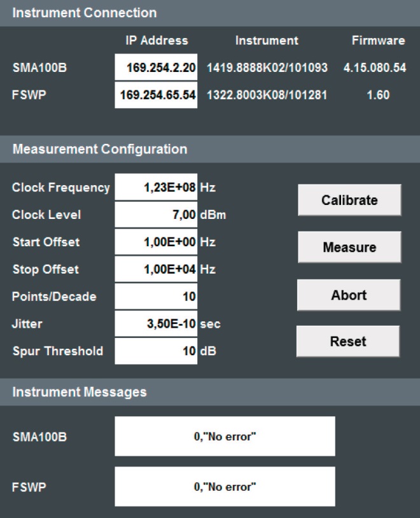Viewport: 420px width, 518px height.
Task: Click the SMA100B label in Instrument Messages
Action: click(39, 437)
